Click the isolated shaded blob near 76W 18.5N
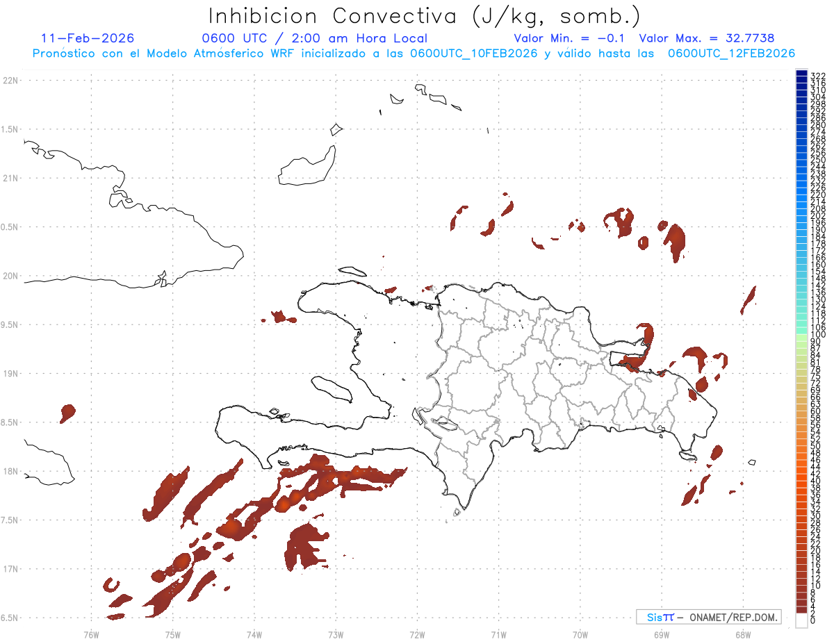Screen dimensions: 834x644 (67, 413)
